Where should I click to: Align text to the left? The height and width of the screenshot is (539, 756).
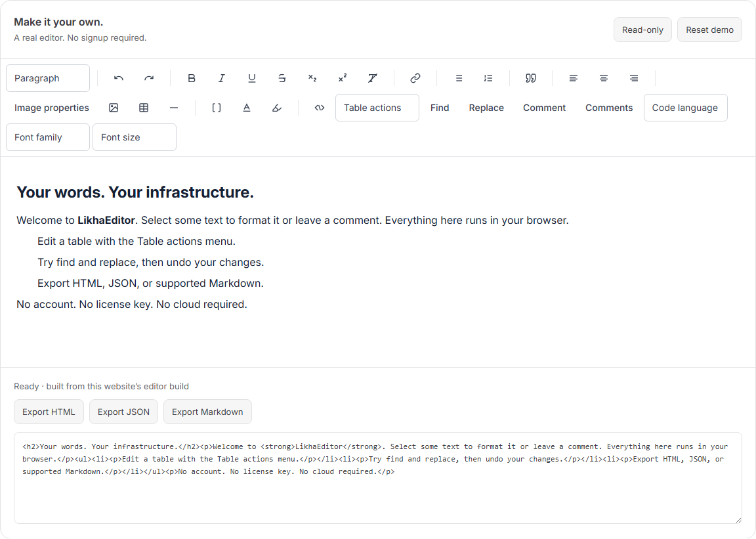click(x=574, y=78)
